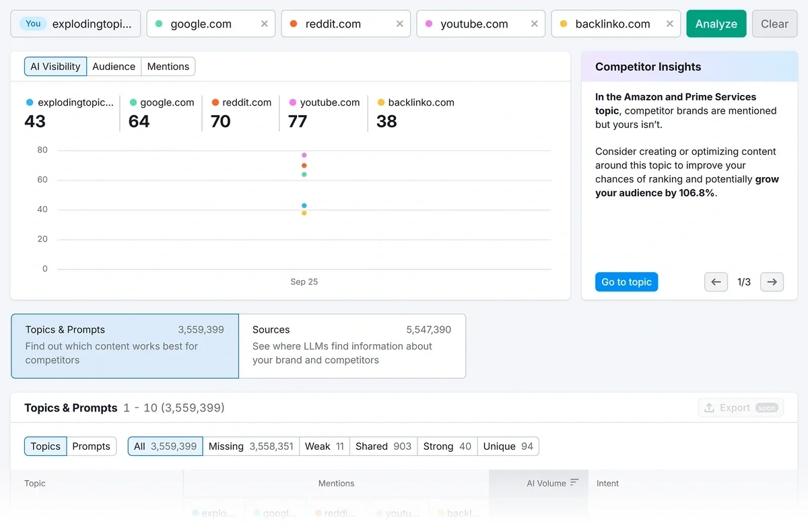Click the pink youtube.com chart data point

304,155
